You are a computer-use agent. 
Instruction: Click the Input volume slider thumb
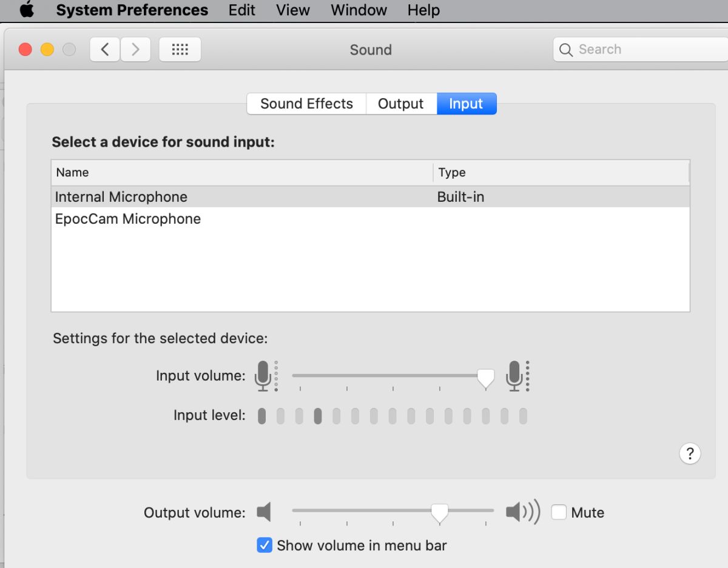[x=485, y=378]
